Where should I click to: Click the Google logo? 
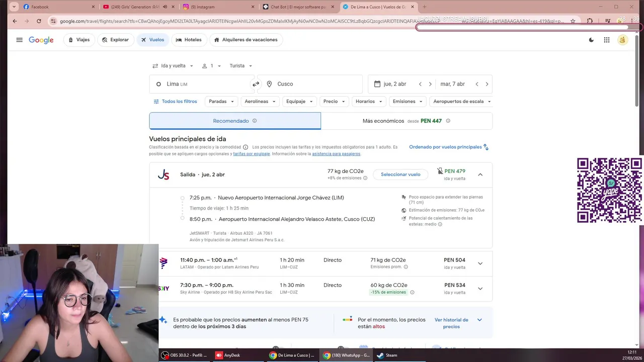click(41, 40)
